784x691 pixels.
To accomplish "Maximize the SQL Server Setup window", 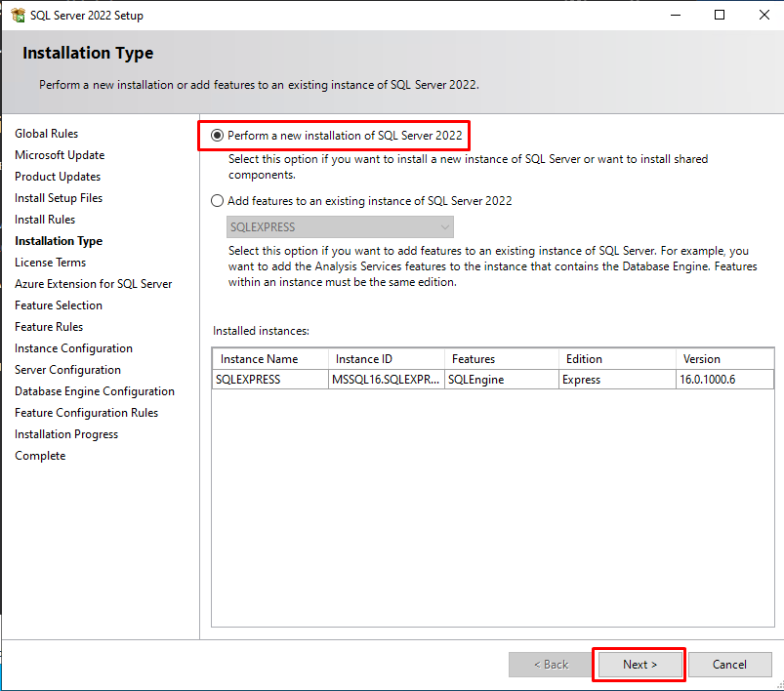I will (720, 16).
